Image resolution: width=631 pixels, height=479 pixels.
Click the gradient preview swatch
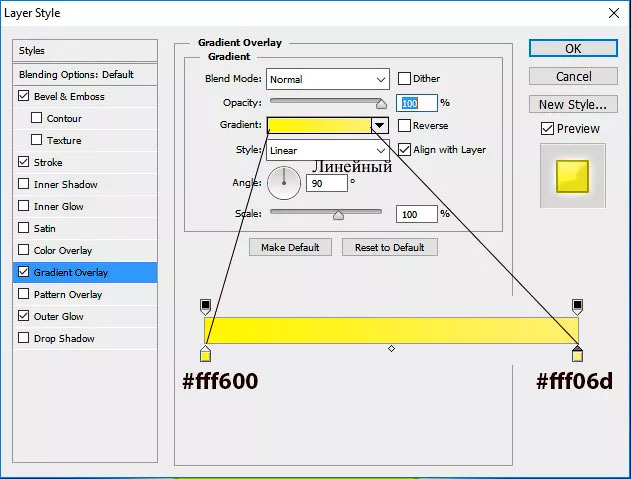coord(319,125)
